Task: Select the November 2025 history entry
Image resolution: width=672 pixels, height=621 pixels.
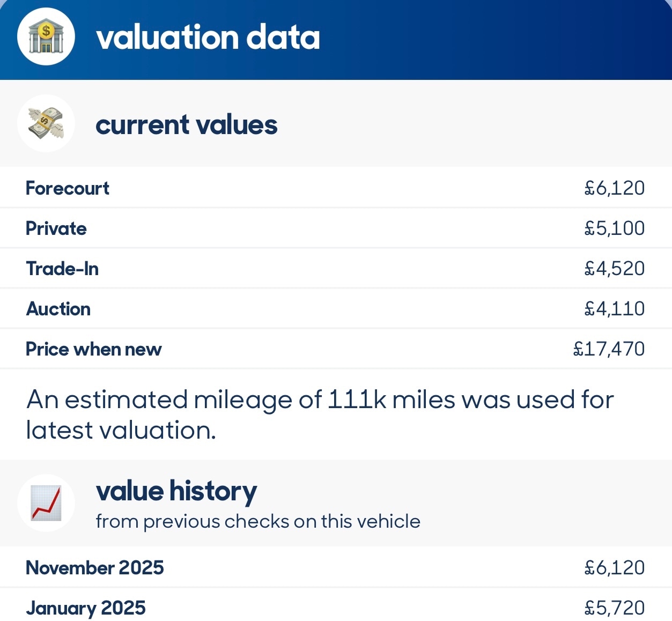Action: pos(95,567)
